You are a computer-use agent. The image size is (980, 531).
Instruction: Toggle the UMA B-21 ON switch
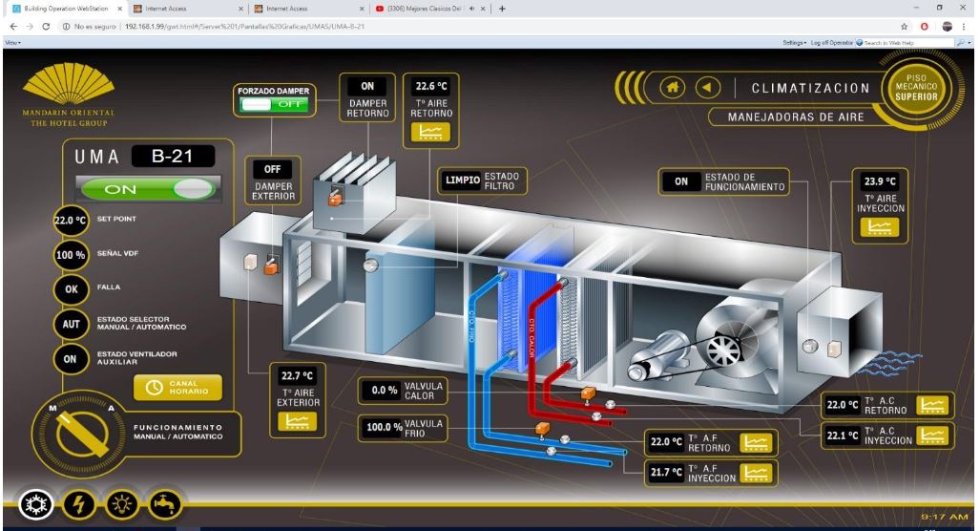(x=146, y=188)
